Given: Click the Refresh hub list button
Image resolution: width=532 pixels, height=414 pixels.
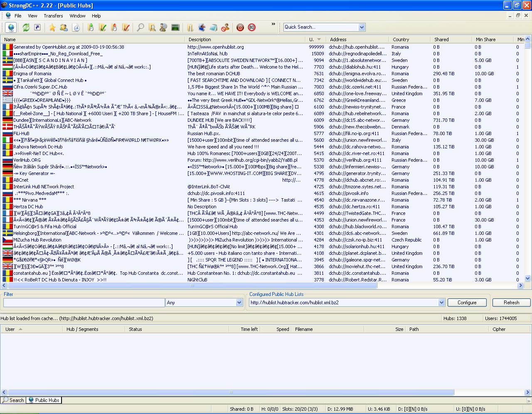Looking at the screenshot, I should (x=511, y=303).
